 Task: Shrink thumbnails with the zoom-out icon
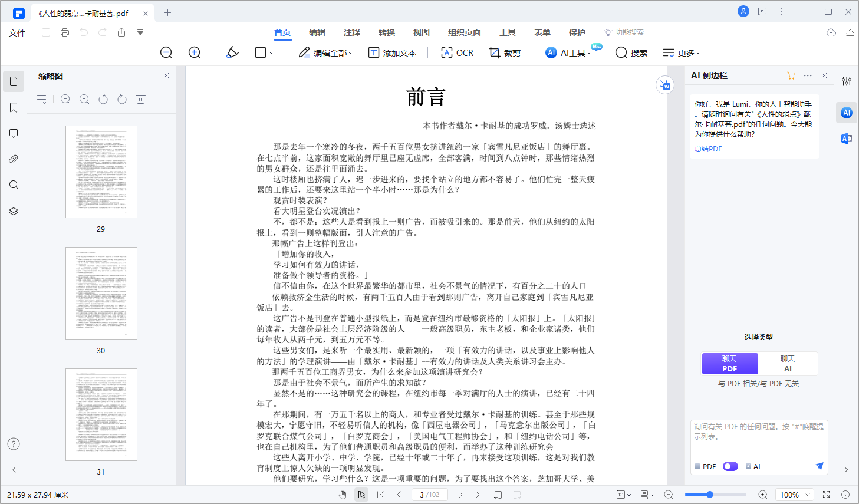84,99
